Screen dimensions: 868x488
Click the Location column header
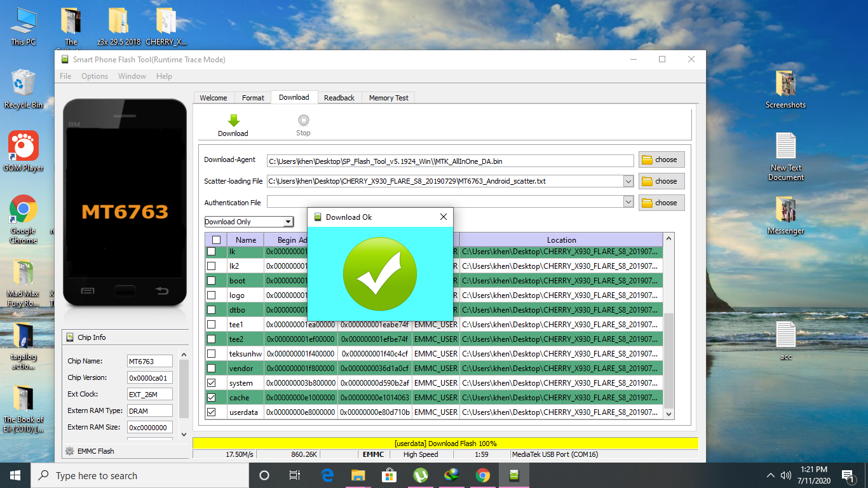pos(561,240)
